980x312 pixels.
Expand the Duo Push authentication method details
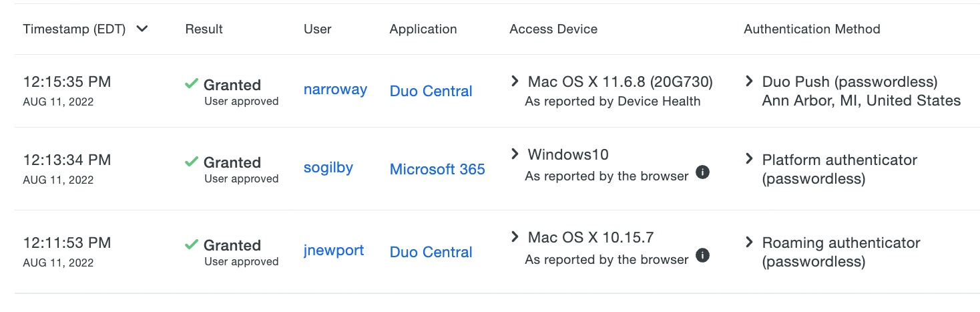click(749, 82)
